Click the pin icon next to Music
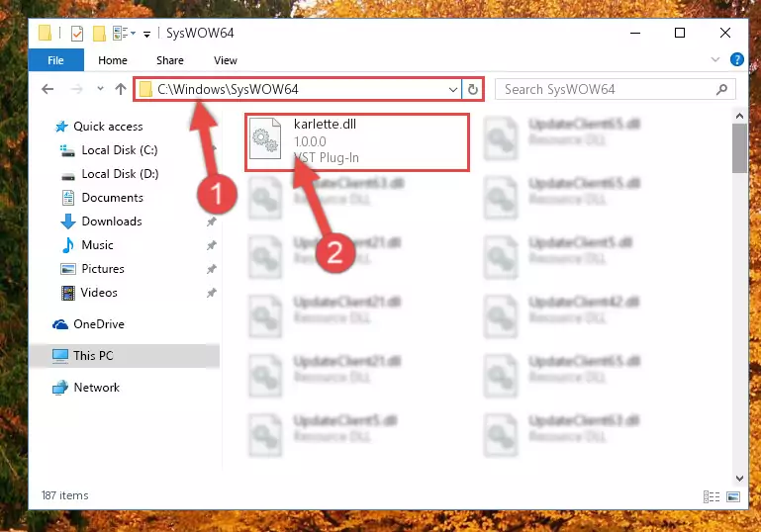The image size is (761, 532). click(211, 245)
